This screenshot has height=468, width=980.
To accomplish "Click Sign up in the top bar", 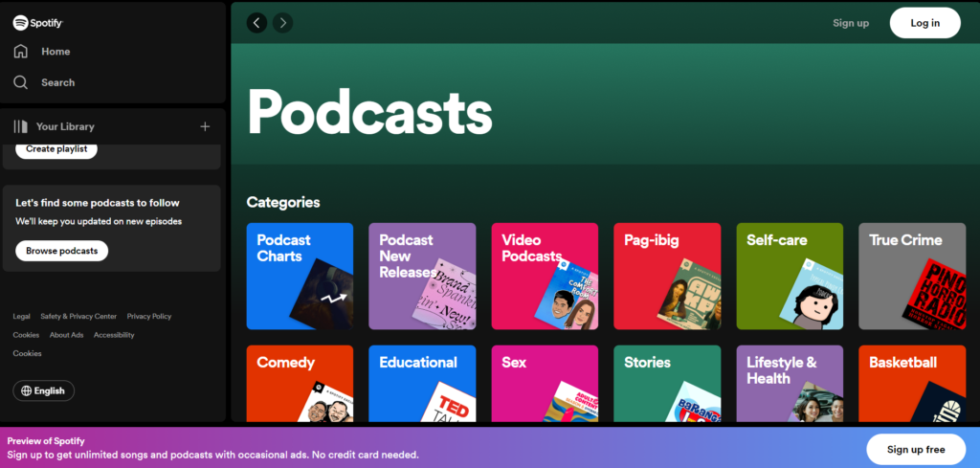I will (x=851, y=23).
